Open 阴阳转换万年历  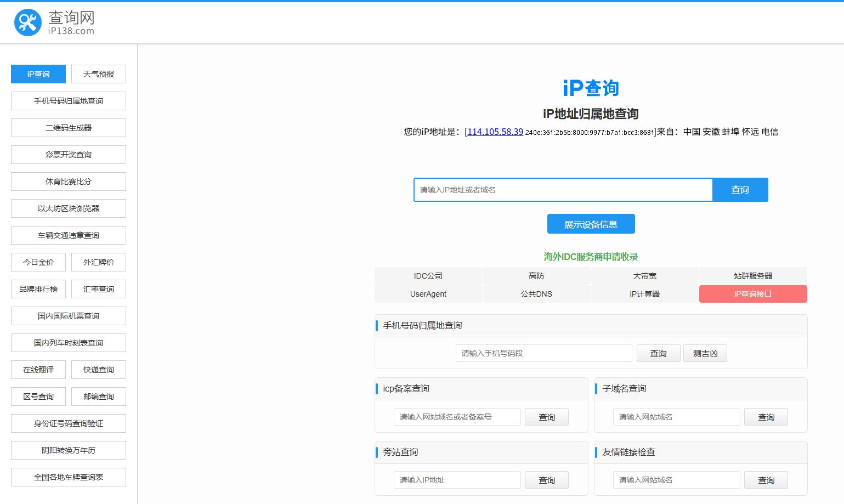point(69,450)
